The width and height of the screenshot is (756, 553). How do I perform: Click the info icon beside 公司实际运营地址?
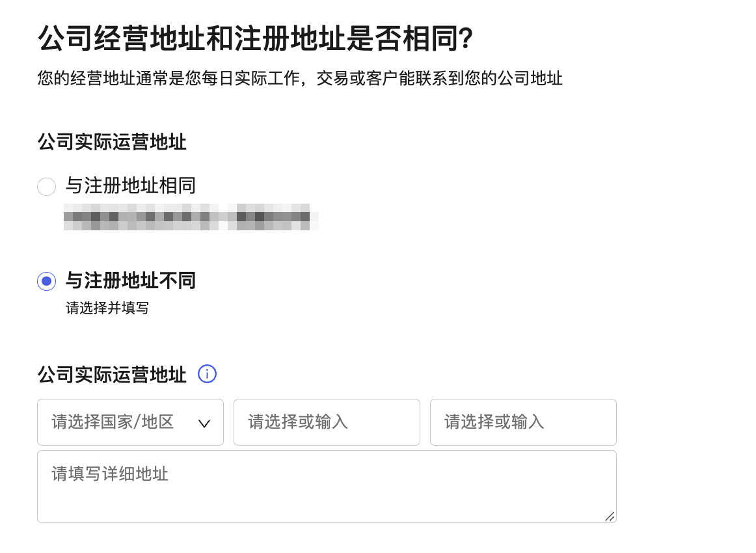point(207,374)
